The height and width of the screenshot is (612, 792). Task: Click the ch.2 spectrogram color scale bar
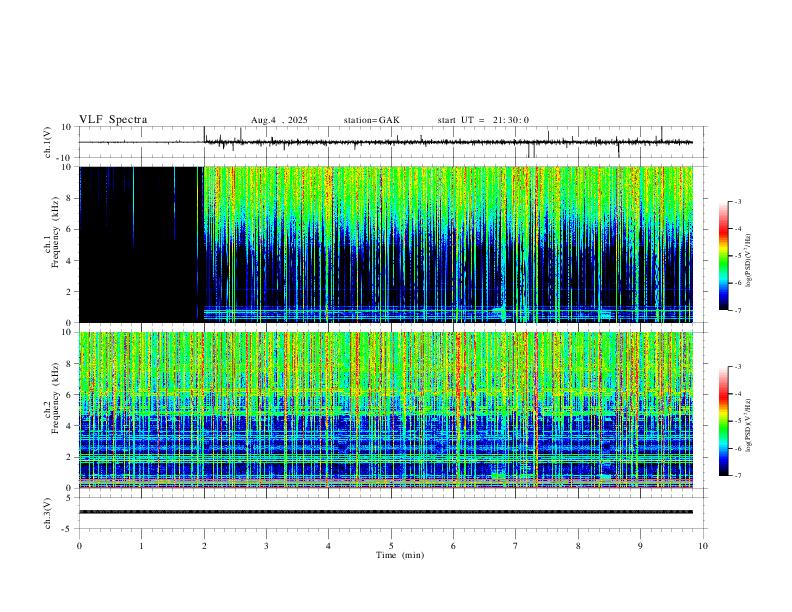tap(724, 421)
